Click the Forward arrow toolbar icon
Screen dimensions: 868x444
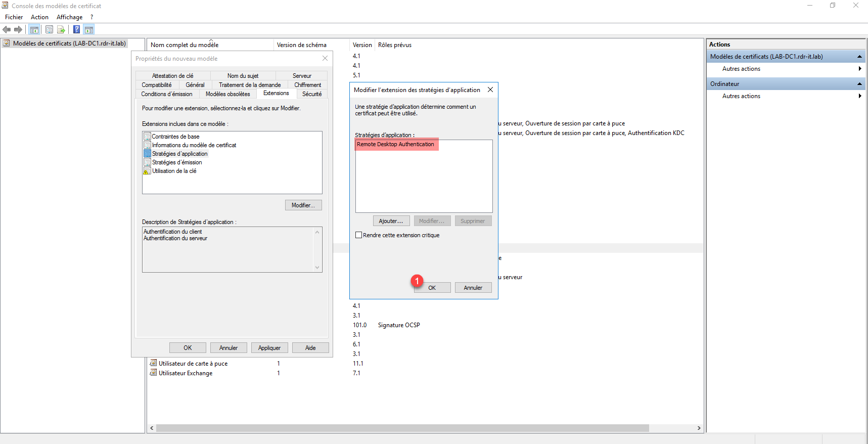tap(18, 30)
